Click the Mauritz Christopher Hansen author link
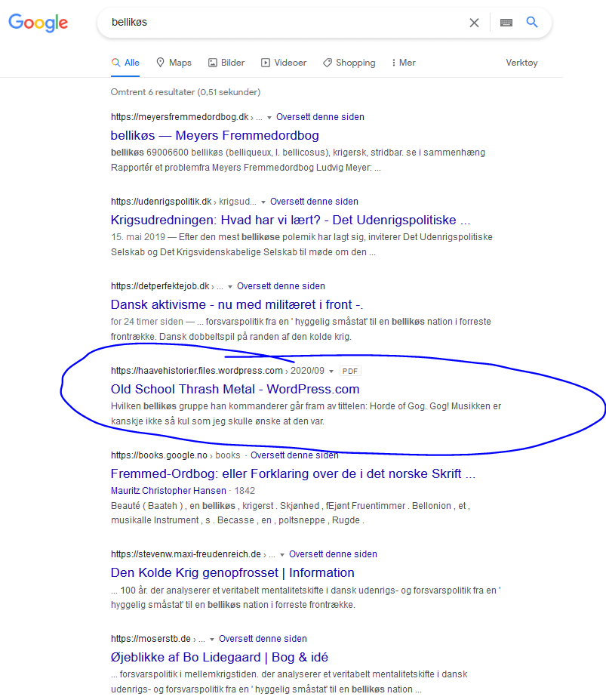The height and width of the screenshot is (700, 606). [169, 490]
